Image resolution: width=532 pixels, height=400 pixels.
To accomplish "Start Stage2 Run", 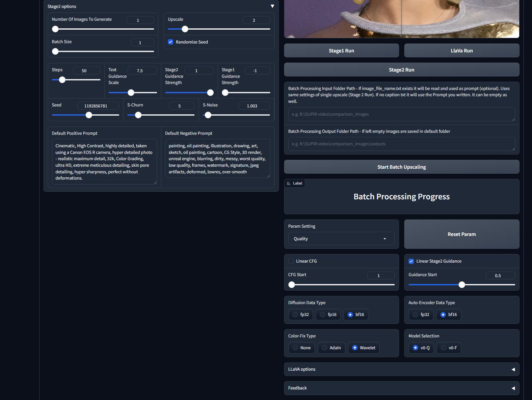I will (x=401, y=70).
